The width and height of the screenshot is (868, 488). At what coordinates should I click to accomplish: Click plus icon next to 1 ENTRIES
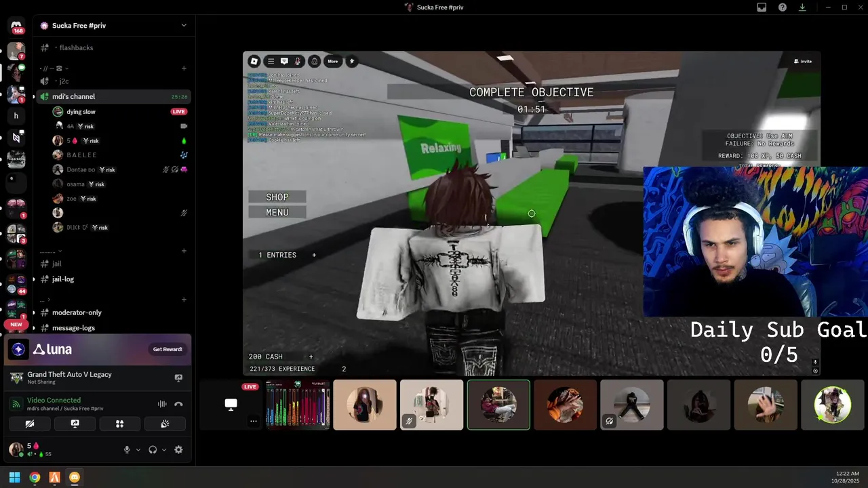(313, 255)
